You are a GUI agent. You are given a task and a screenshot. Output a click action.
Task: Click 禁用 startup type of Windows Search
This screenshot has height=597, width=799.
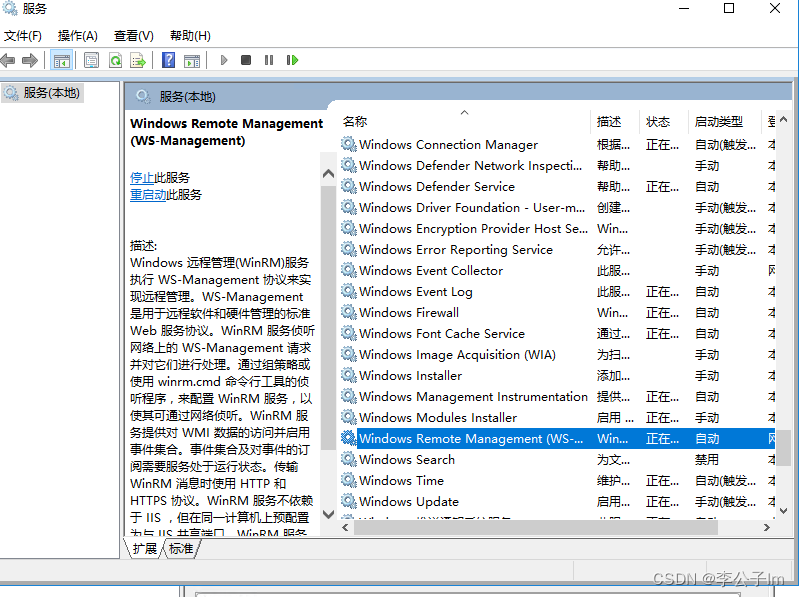click(x=707, y=459)
